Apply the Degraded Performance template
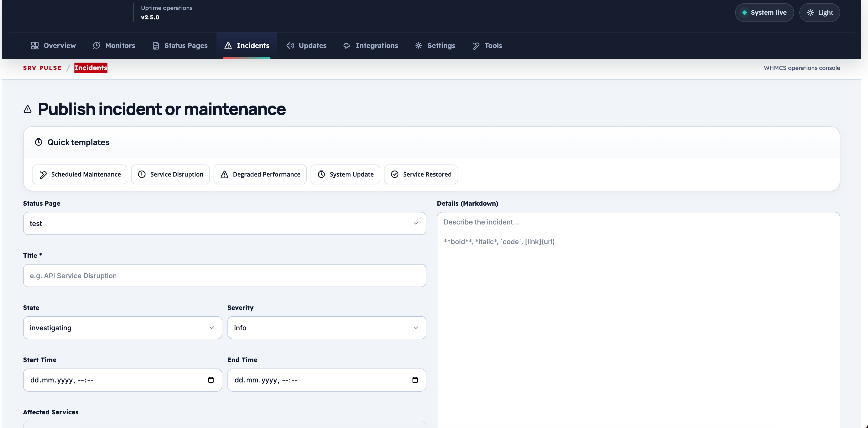 click(260, 174)
